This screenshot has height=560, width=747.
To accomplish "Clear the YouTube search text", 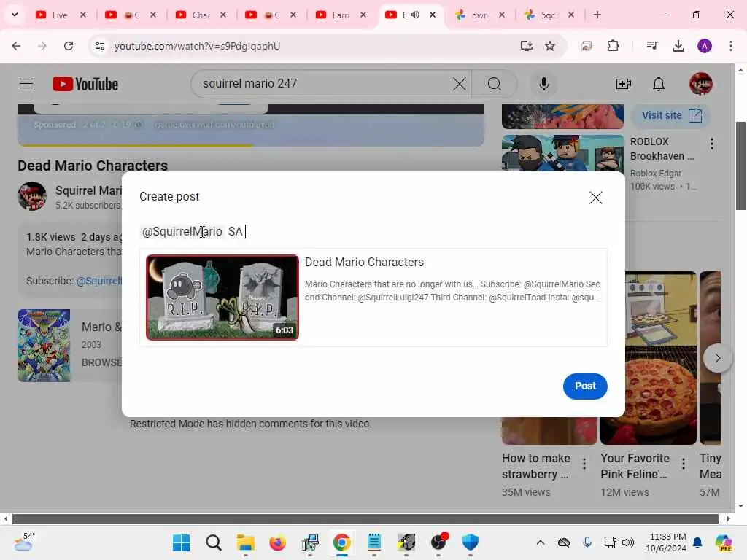I will tap(460, 84).
